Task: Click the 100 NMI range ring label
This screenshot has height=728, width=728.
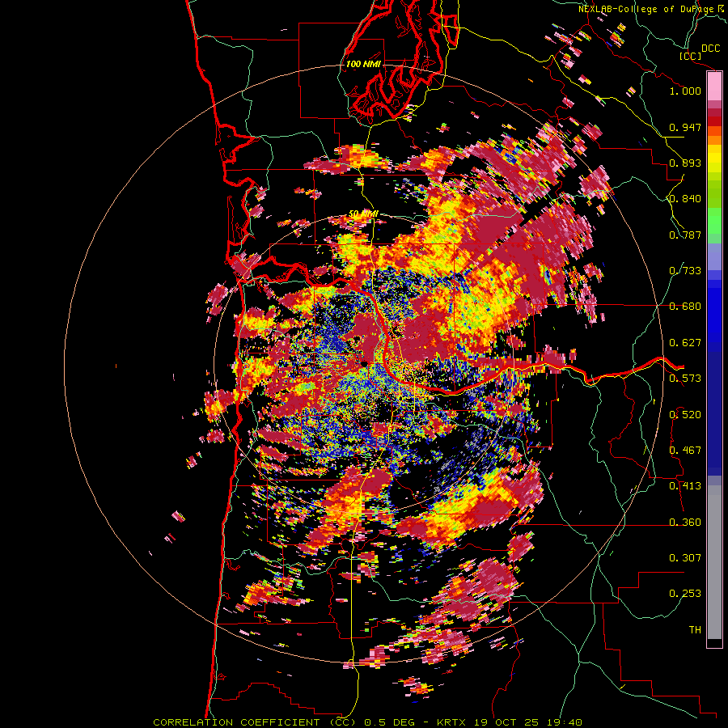Action: point(363,64)
